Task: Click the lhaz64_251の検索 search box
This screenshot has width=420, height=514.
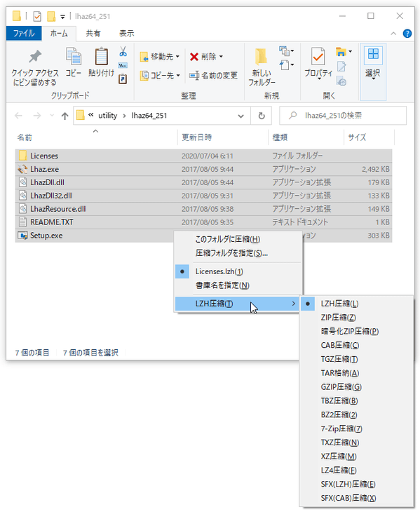Action: coord(343,116)
